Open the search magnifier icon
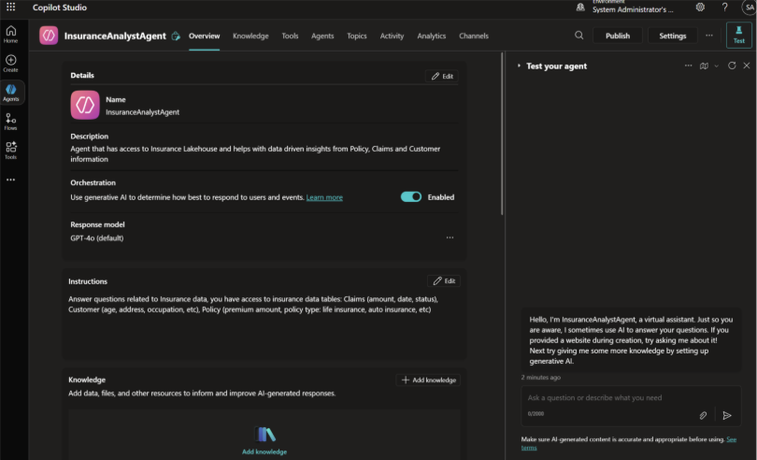The image size is (757, 460). pyautogui.click(x=579, y=35)
